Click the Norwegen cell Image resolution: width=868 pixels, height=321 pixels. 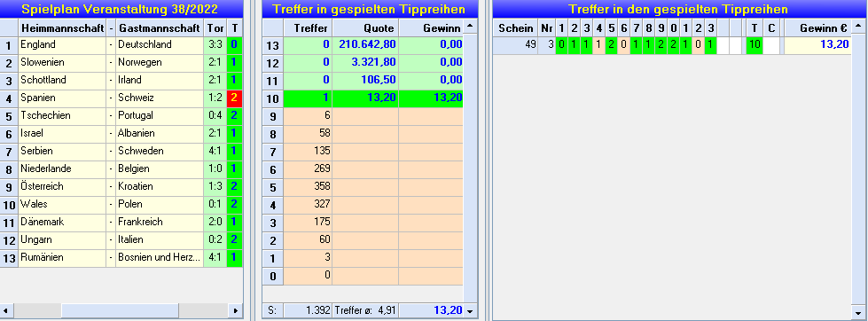point(160,63)
